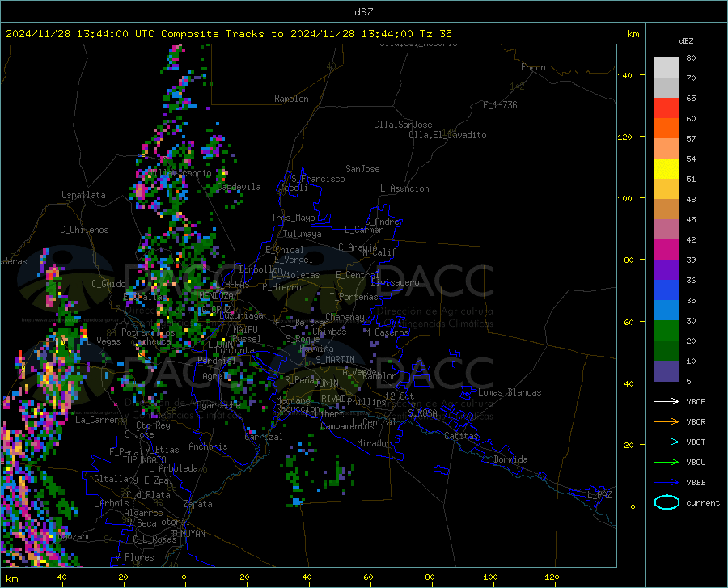Click the V_Flores map label
This screenshot has width=728, height=588.
pyautogui.click(x=134, y=557)
